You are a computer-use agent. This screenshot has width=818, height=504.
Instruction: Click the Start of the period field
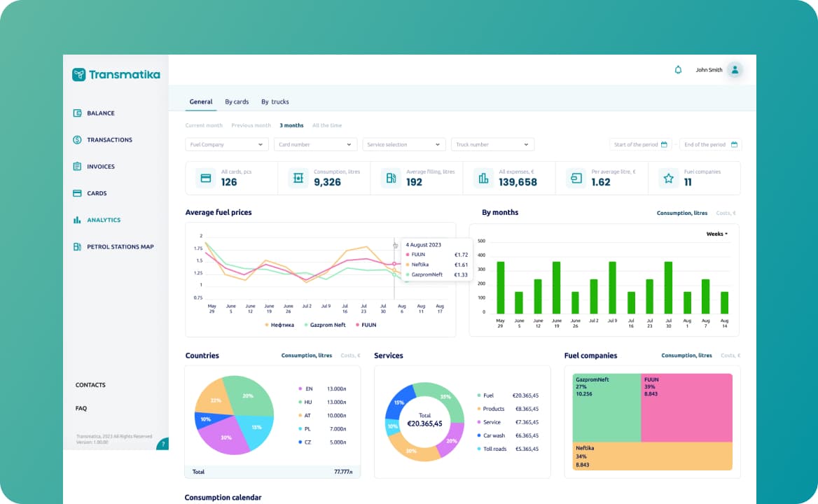pyautogui.click(x=641, y=144)
